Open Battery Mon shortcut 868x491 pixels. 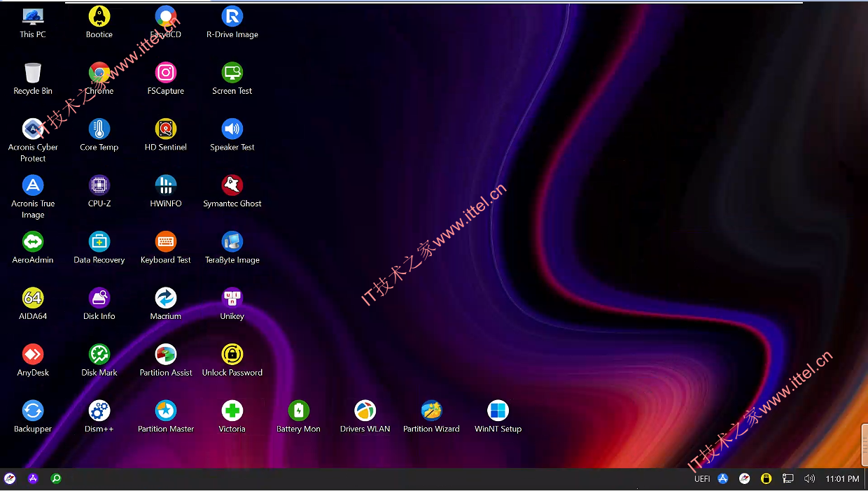pos(299,418)
